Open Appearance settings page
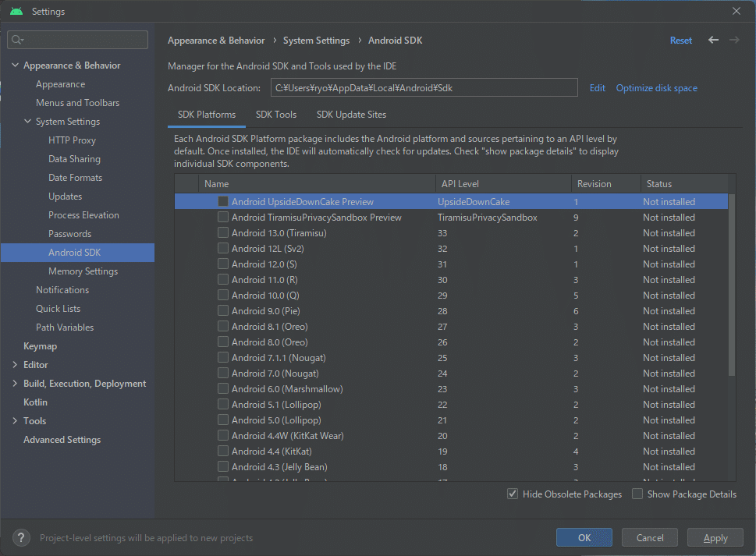The image size is (756, 556). 60,84
